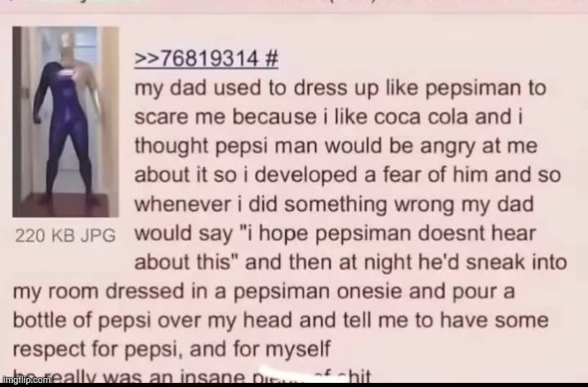Expand the Pepsiman costume thumbnail image
The height and width of the screenshot is (387, 588).
tap(65, 122)
